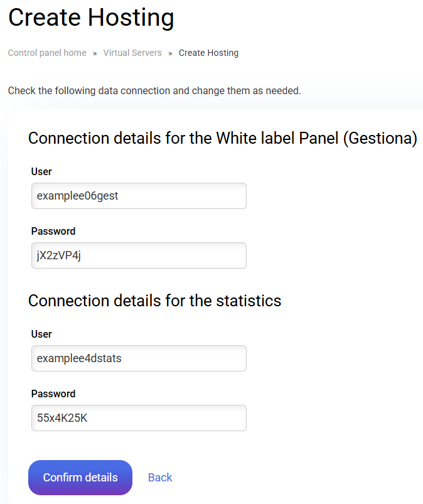Click the Create Hosting breadcrumb item
Image resolution: width=423 pixels, height=504 pixels.
(208, 53)
